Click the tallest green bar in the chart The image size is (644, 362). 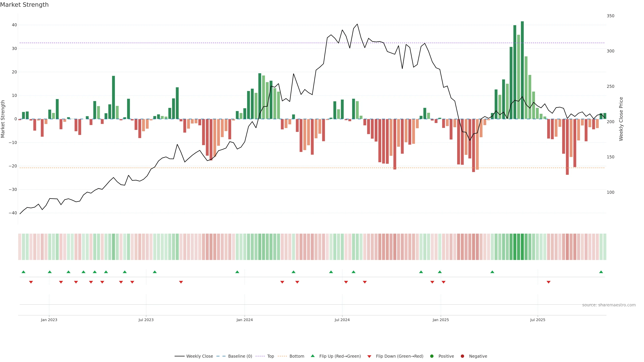(x=522, y=70)
